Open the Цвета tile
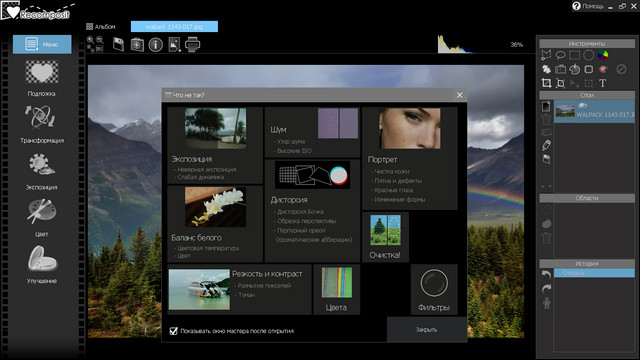The width and height of the screenshot is (640, 360). 336,289
